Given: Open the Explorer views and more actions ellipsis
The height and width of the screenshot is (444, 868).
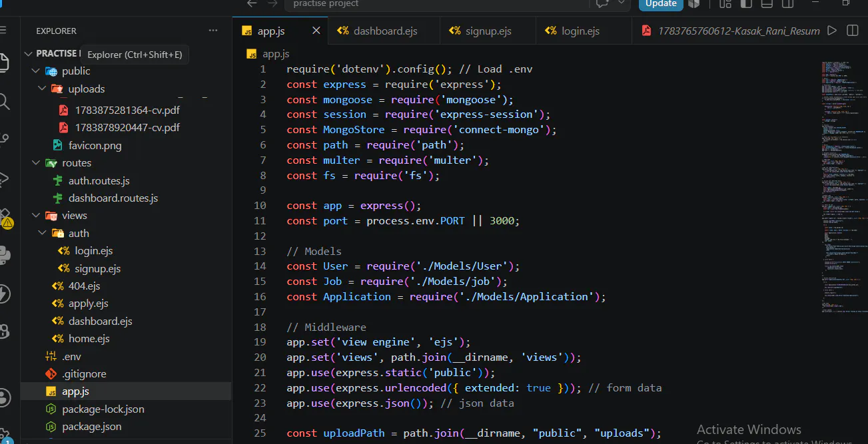Looking at the screenshot, I should click(213, 31).
